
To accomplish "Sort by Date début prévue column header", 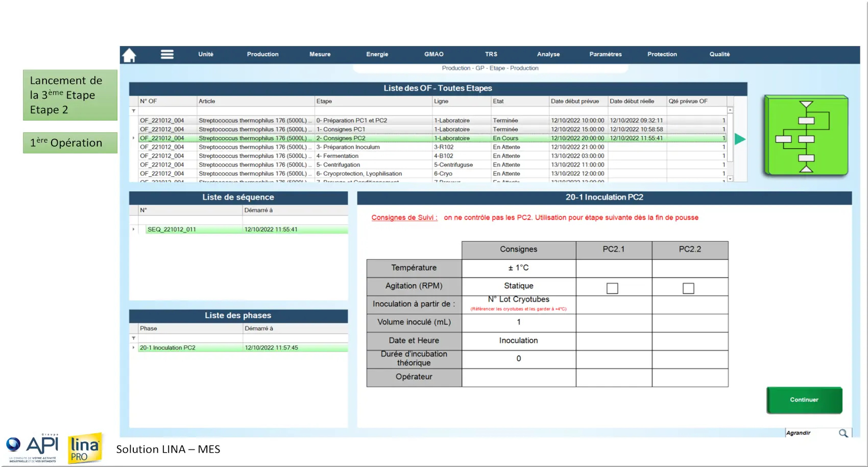I will tap(578, 101).
